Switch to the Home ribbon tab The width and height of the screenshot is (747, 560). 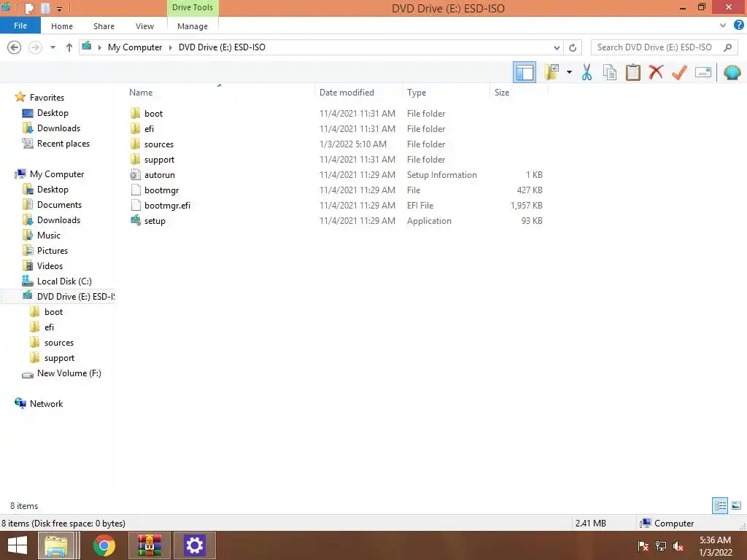62,26
